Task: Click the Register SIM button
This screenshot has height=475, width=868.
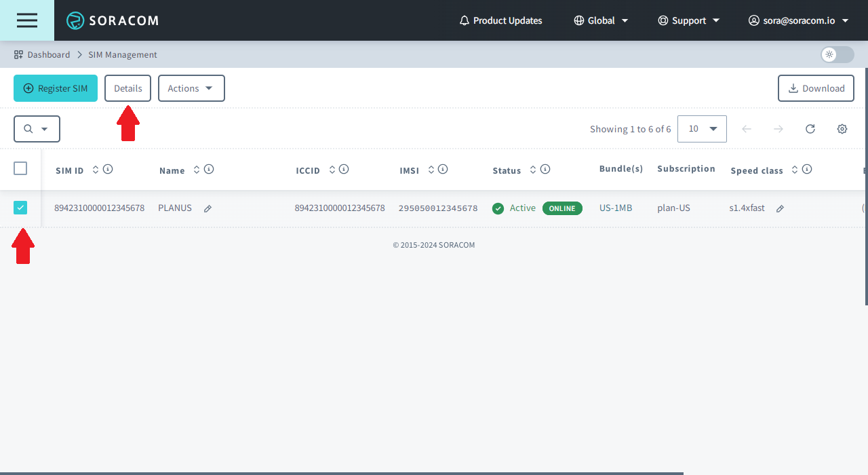Action: pos(56,88)
